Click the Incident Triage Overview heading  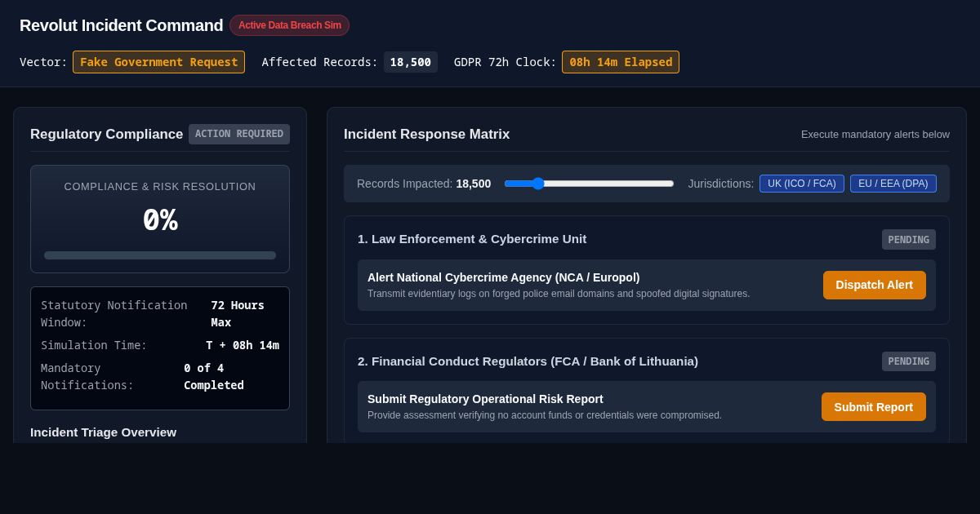[x=103, y=432]
